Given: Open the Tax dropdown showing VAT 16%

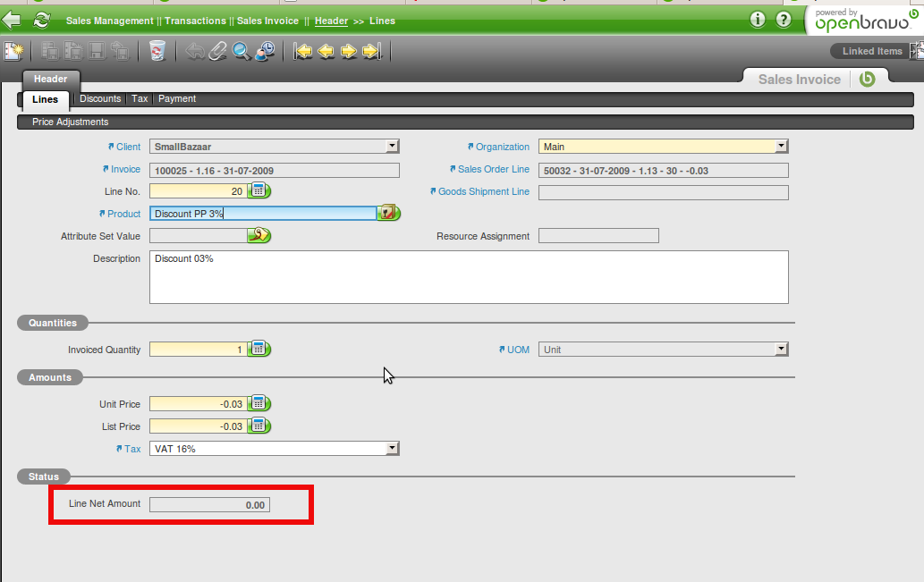Looking at the screenshot, I should tap(392, 449).
